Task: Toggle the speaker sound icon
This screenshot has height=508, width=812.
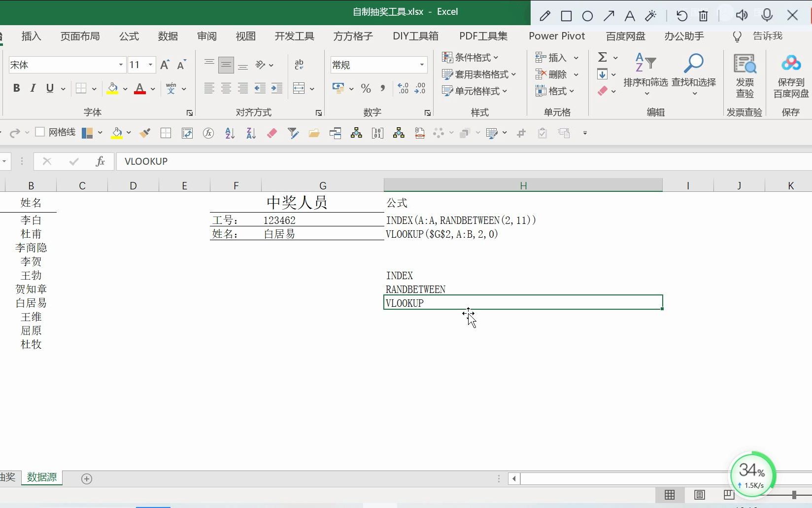Action: pos(741,15)
